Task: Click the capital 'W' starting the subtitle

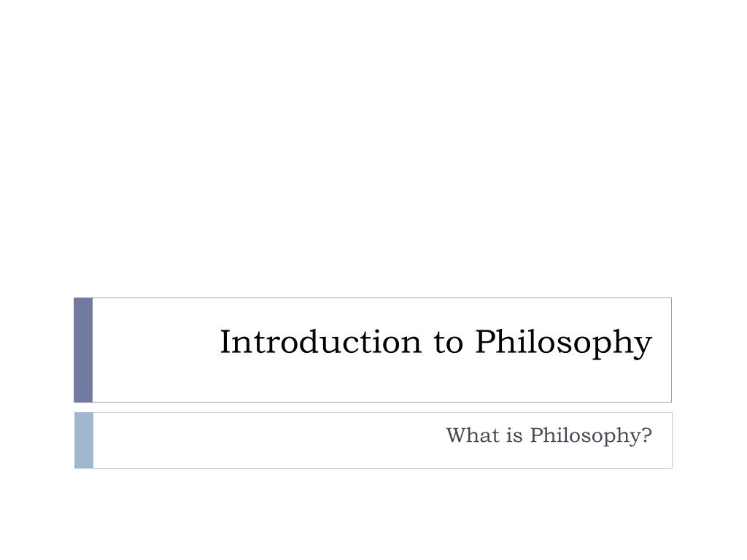Action: pyautogui.click(x=457, y=435)
